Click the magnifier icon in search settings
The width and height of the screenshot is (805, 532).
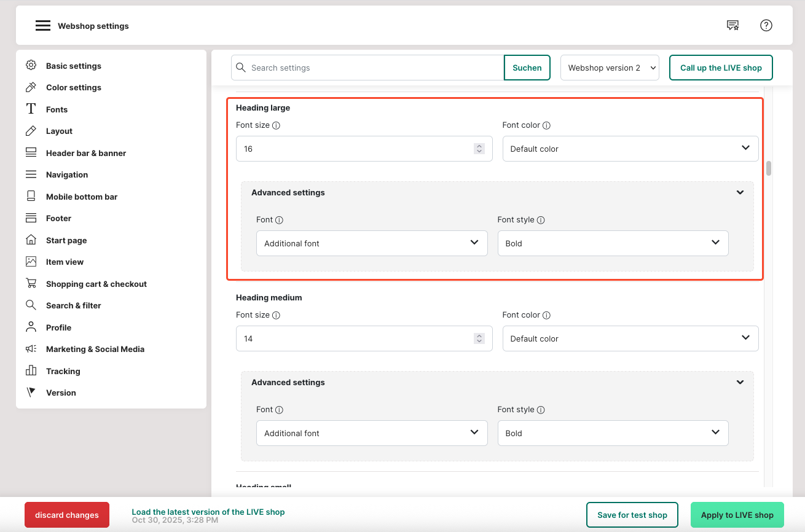tap(241, 68)
